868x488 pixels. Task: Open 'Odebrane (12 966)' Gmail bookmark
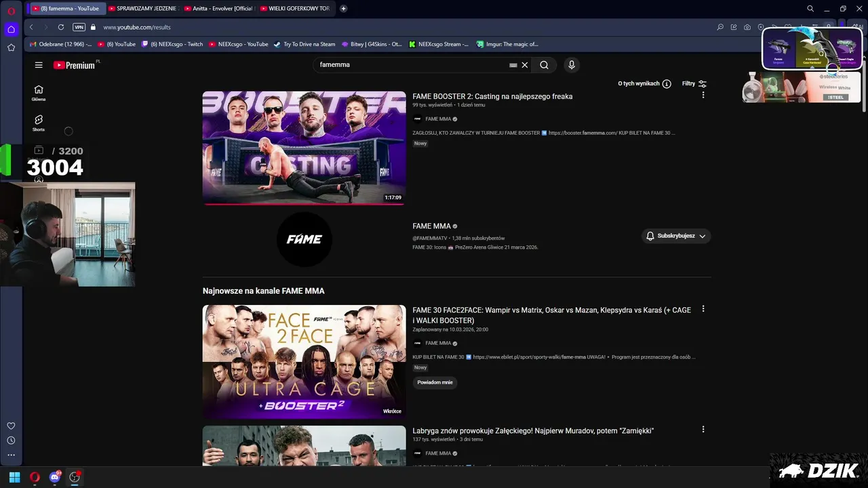point(60,44)
